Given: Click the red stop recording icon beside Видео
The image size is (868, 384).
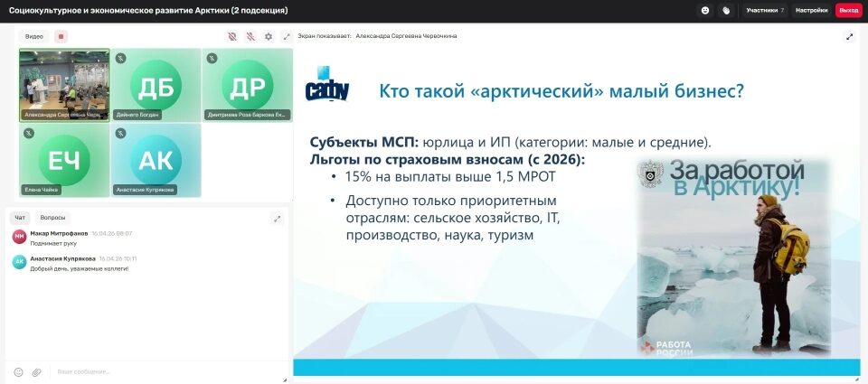Looking at the screenshot, I should pyautogui.click(x=61, y=36).
